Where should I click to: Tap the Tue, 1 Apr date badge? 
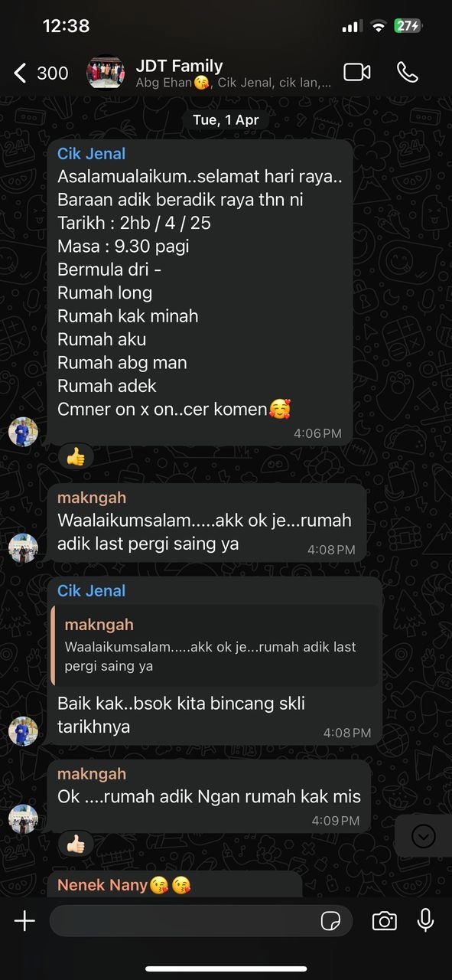point(226,120)
